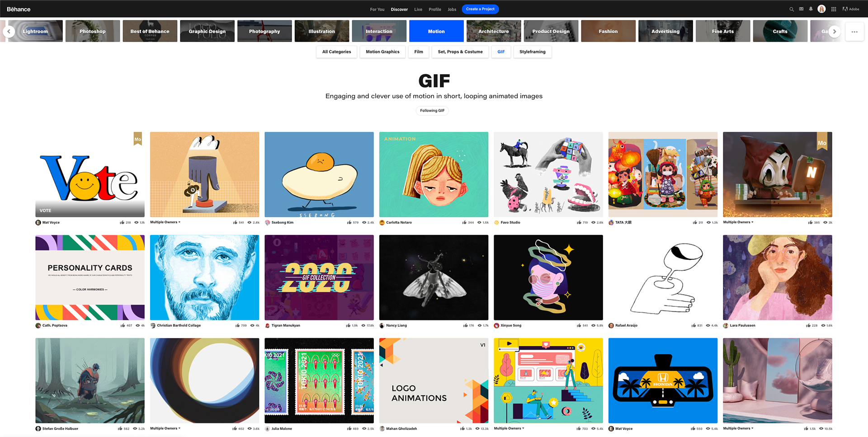Viewport: 868px width, 437px height.
Task: Select the Motion Graphics subcategory
Action: [x=382, y=52]
